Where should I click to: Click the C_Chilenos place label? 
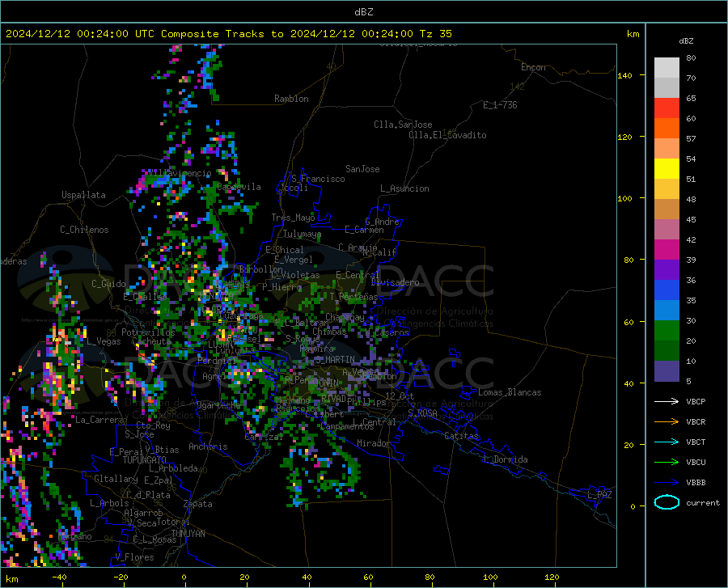[84, 230]
